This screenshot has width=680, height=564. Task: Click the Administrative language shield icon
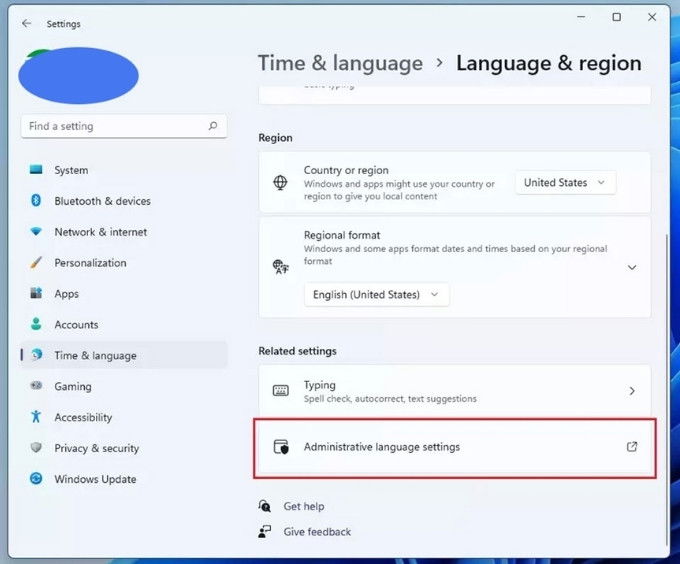281,447
